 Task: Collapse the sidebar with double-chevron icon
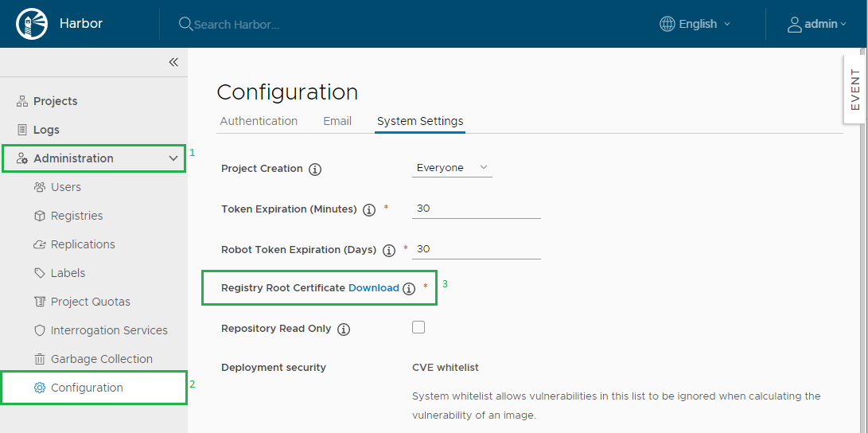pos(173,62)
